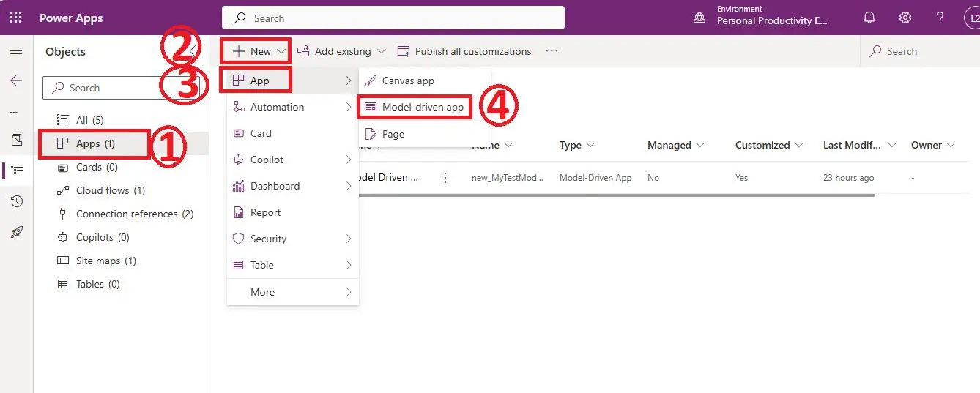
Task: Select Copilots (0) in Objects tree
Action: [x=121, y=237]
